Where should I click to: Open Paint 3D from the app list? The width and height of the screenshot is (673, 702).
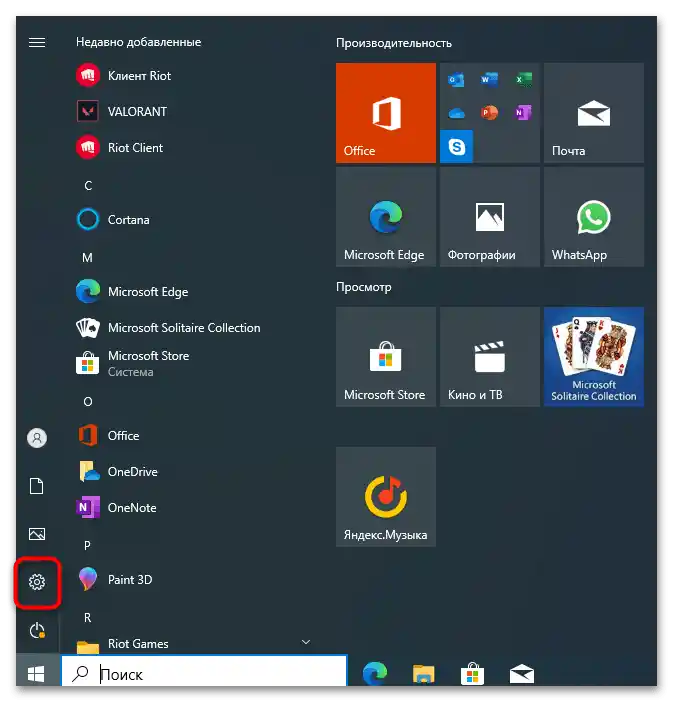(x=114, y=580)
